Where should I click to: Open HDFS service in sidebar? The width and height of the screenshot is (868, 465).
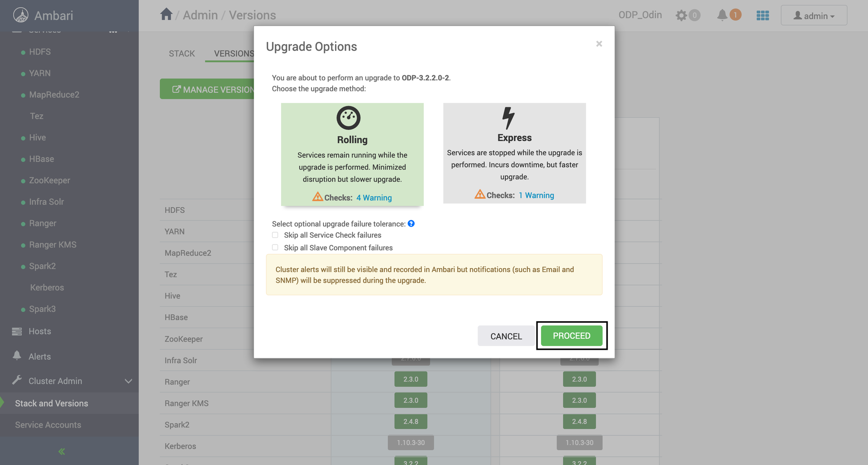(x=40, y=52)
